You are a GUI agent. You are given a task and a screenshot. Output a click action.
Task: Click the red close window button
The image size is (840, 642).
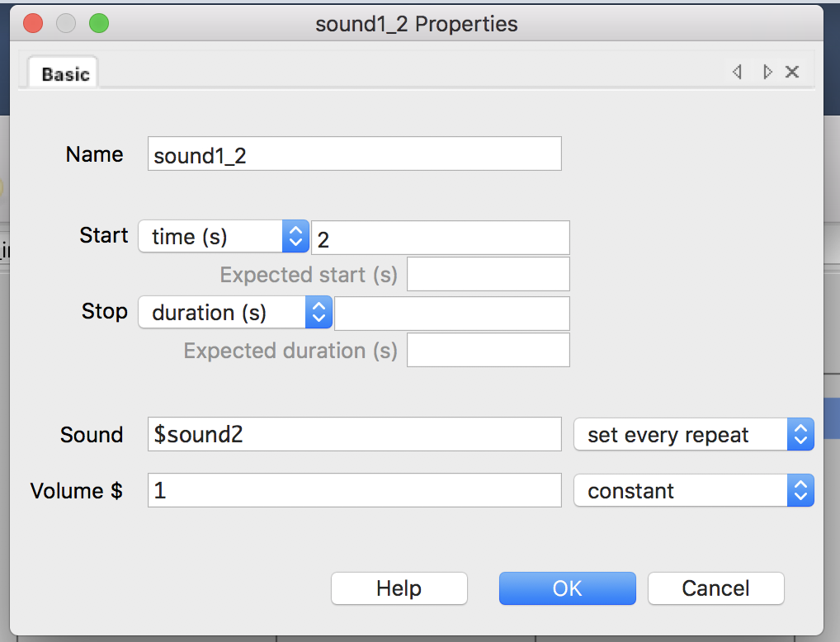click(33, 24)
